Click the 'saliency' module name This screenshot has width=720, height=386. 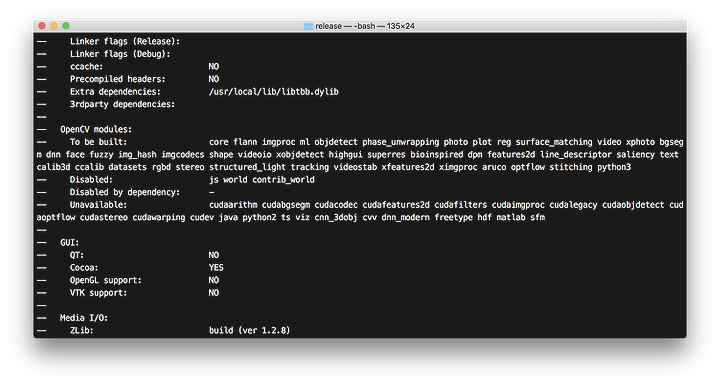(635, 155)
